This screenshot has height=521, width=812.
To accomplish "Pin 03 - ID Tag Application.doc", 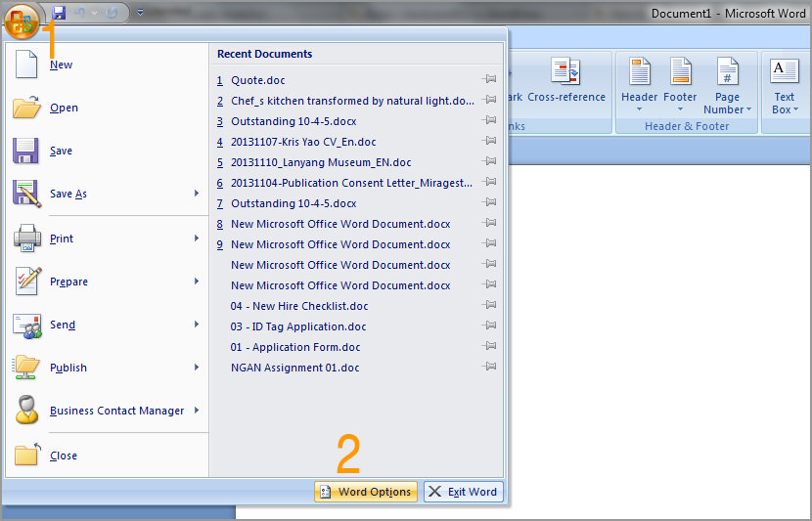I will click(489, 325).
